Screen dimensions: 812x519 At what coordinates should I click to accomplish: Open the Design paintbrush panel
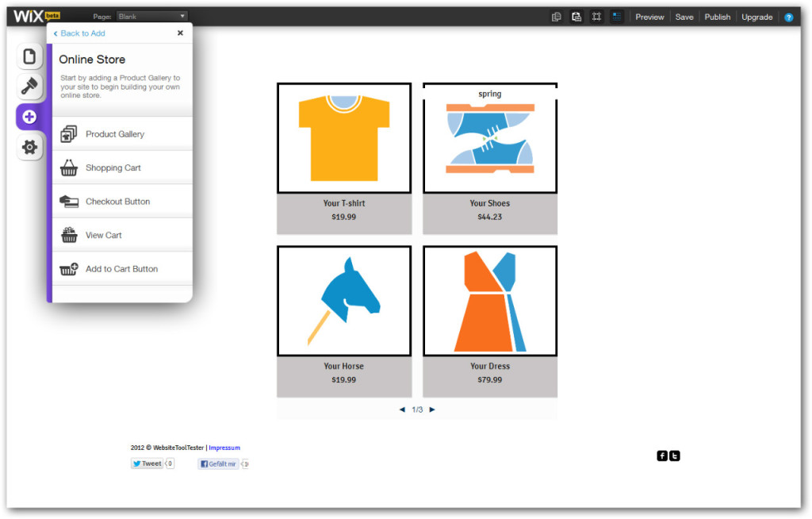click(29, 86)
